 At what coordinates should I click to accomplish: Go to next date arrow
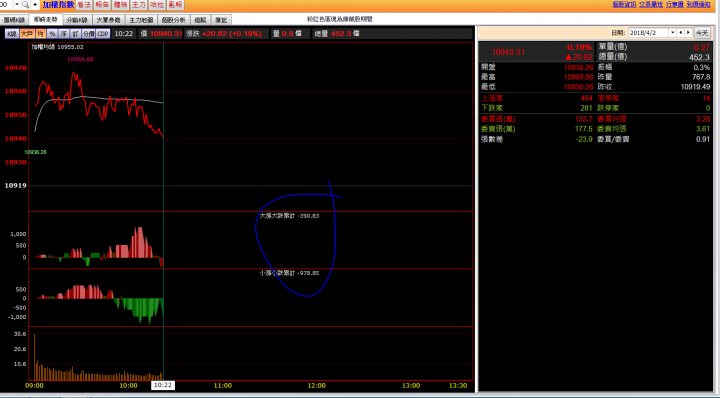pyautogui.click(x=688, y=33)
